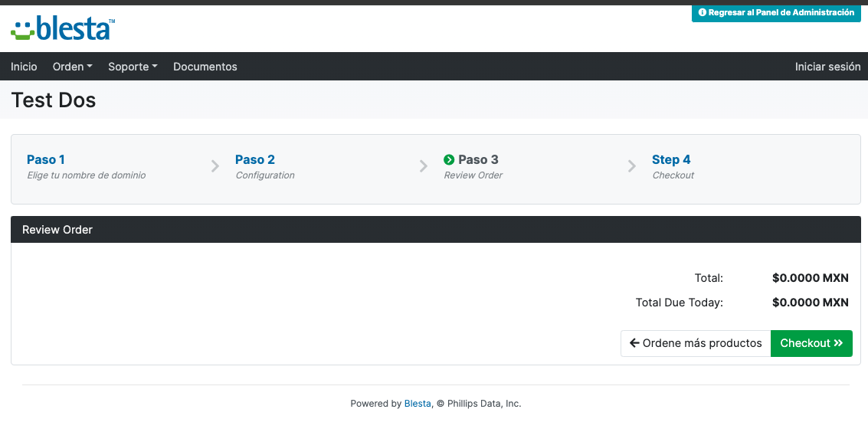The image size is (868, 432).
Task: Click green arrow icon beside Paso 3
Action: click(449, 160)
